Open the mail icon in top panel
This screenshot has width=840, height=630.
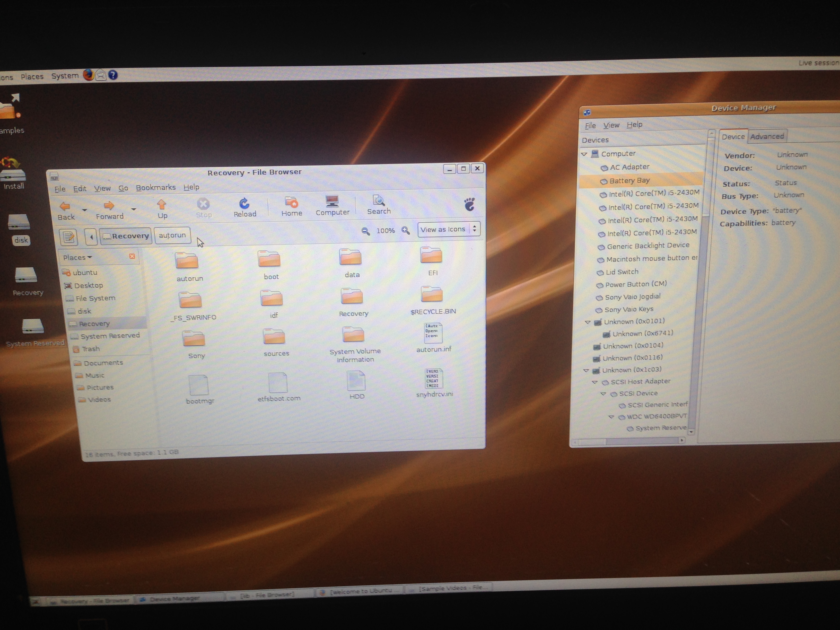(x=101, y=75)
